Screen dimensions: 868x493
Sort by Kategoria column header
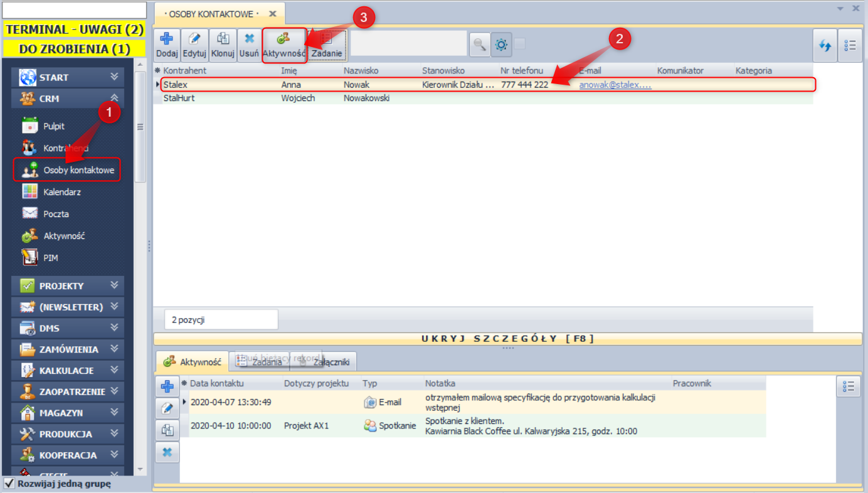tap(754, 71)
